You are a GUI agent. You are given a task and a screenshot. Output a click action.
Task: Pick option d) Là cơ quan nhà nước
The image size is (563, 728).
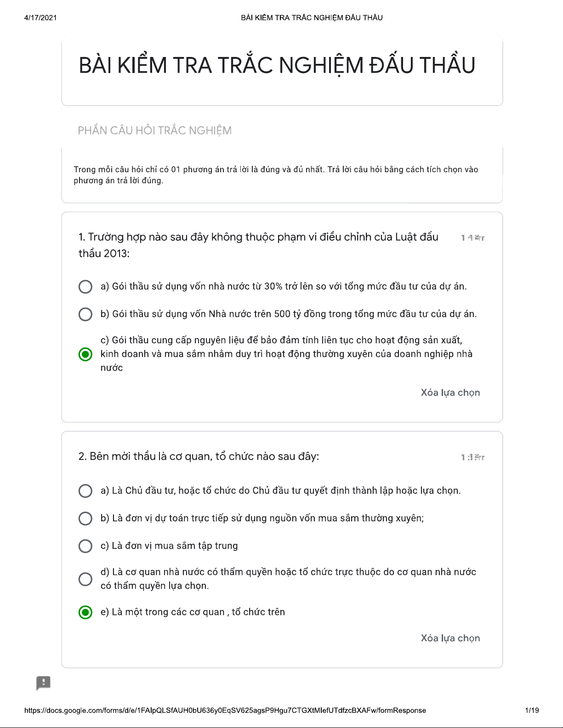point(85,579)
